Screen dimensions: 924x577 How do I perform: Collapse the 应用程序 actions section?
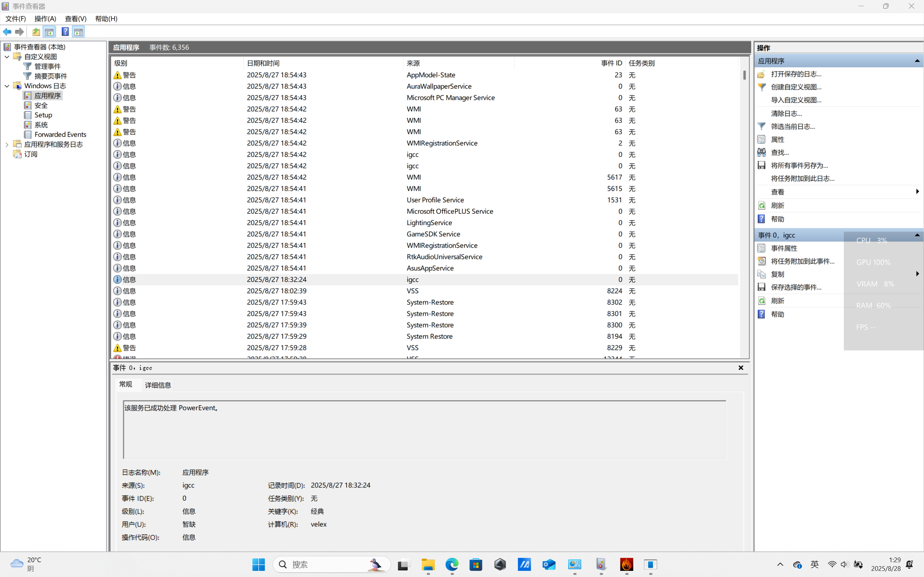(917, 61)
